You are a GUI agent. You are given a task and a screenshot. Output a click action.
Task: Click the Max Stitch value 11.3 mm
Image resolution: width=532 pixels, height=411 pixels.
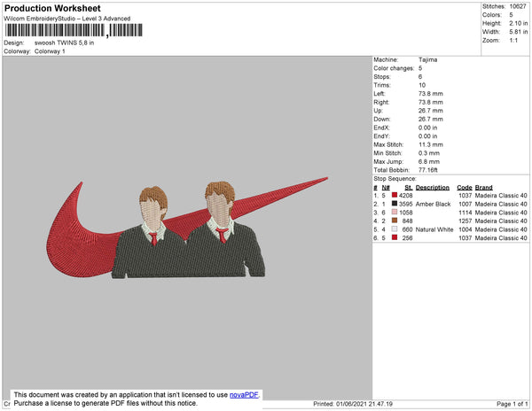point(431,144)
